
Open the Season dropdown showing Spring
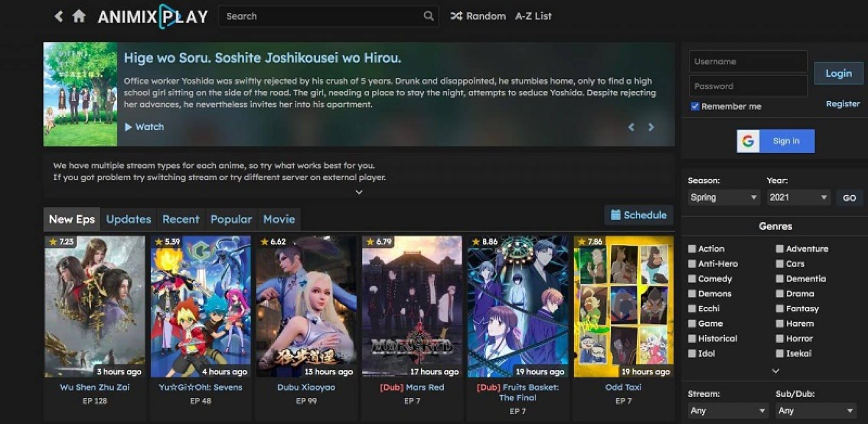click(x=723, y=197)
